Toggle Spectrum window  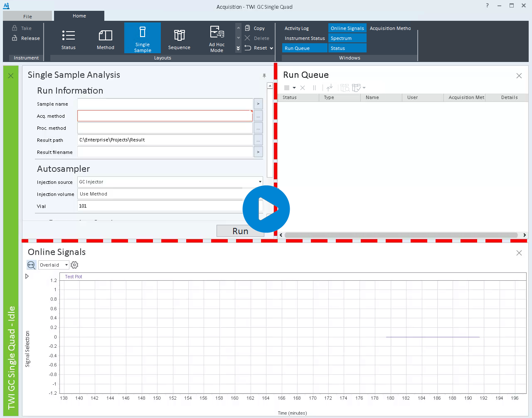(x=347, y=38)
